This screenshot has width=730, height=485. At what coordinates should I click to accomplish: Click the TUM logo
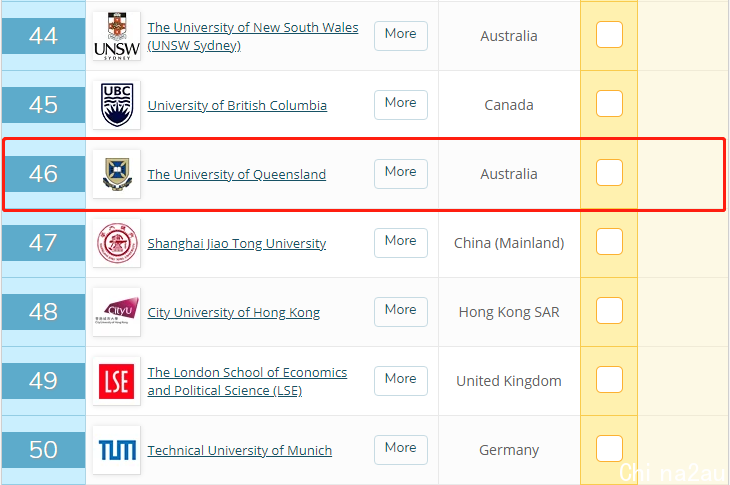(116, 450)
